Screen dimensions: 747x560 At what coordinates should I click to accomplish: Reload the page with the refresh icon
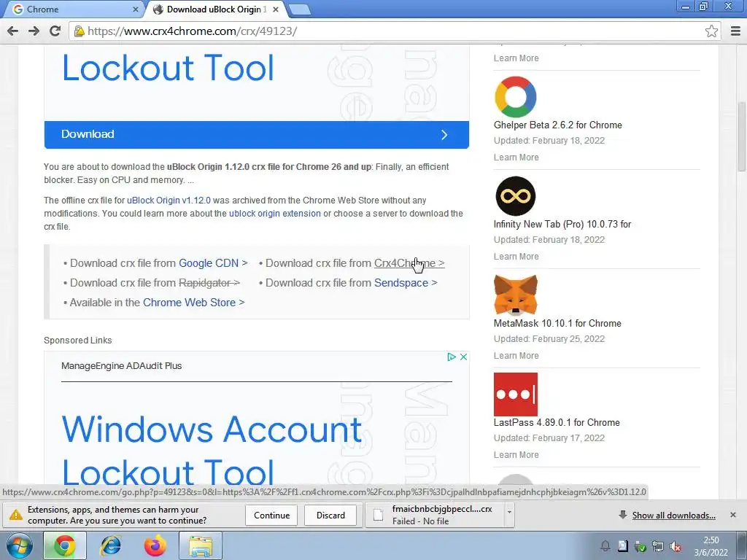pyautogui.click(x=55, y=31)
